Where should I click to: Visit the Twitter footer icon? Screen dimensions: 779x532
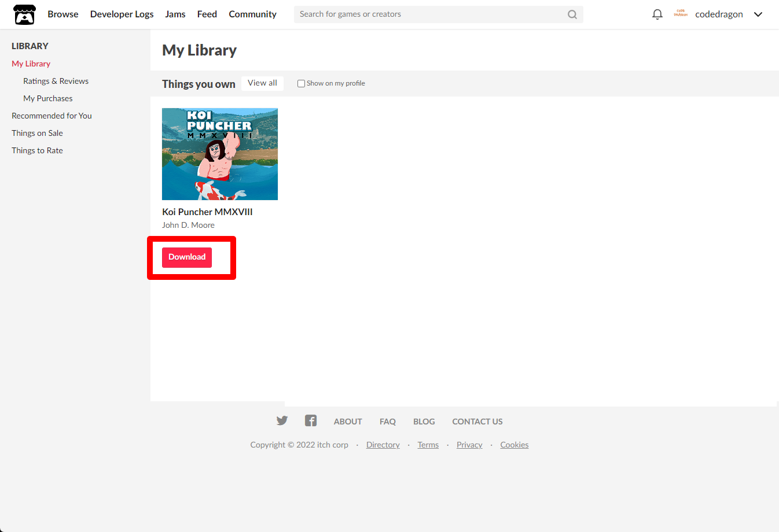click(282, 420)
